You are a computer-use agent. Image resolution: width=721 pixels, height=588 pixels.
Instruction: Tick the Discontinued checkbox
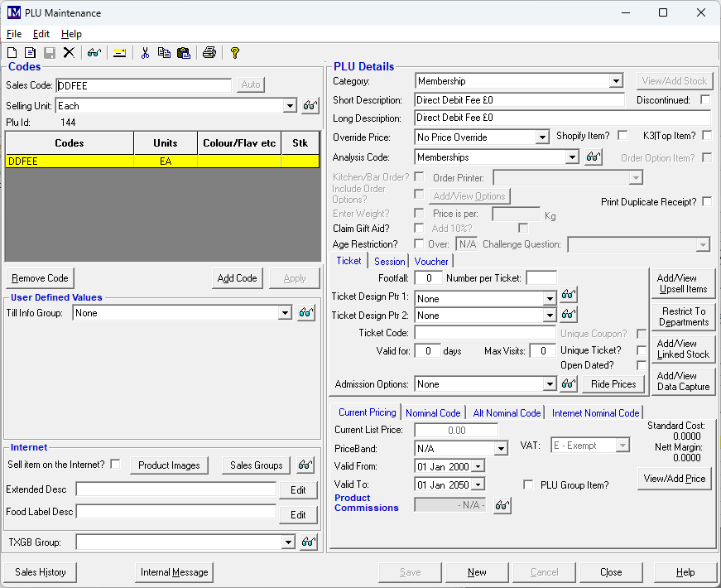tap(705, 100)
